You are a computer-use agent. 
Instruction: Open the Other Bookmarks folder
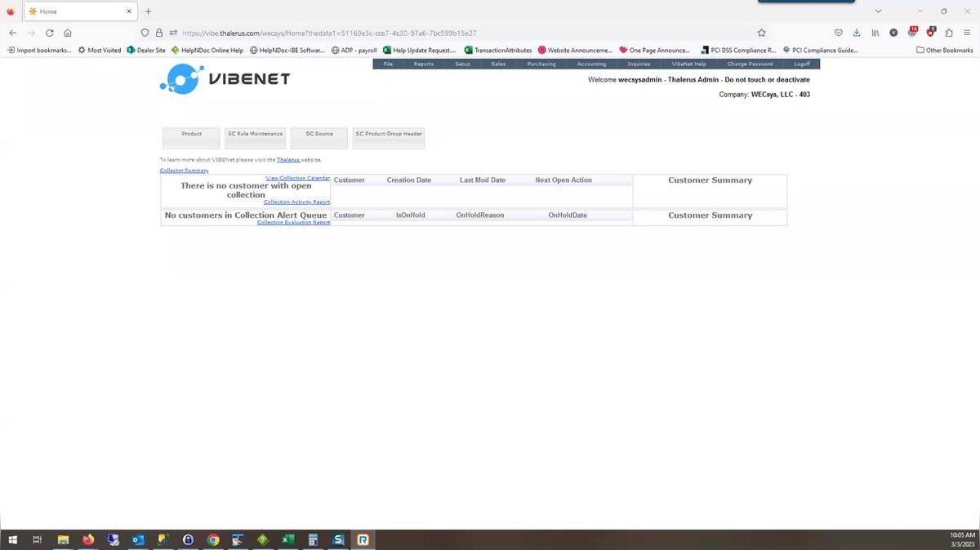coord(945,50)
